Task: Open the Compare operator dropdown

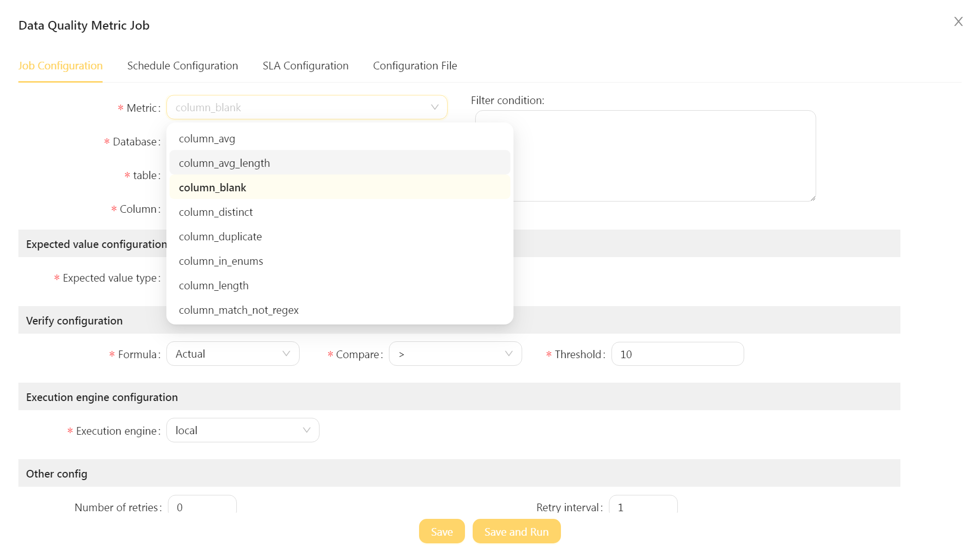Action: [x=455, y=354]
